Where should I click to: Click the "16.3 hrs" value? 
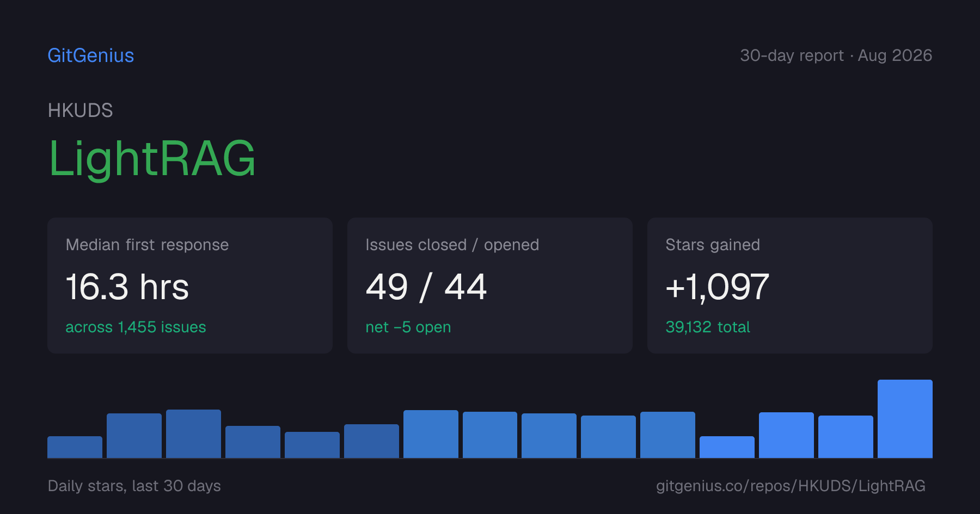(127, 287)
